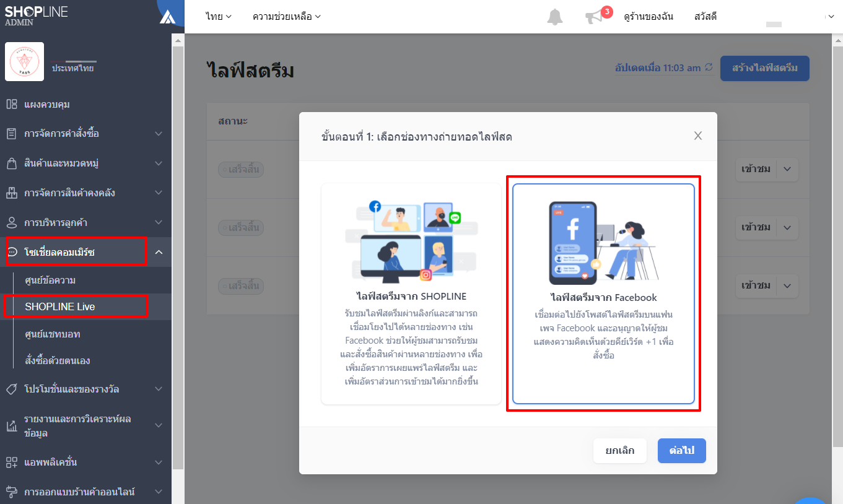Viewport: 843px width, 504px height.
Task: Close the livestream channel dialog
Action: [698, 136]
